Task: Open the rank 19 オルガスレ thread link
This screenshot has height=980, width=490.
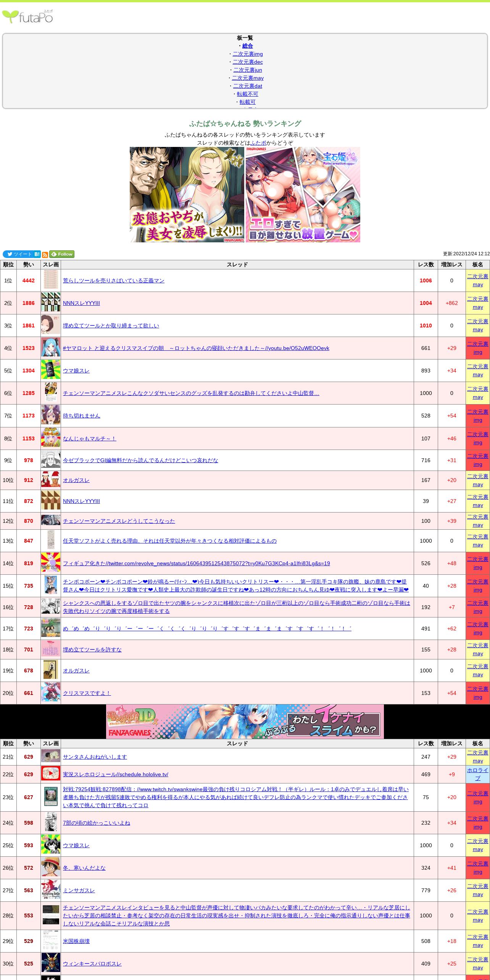Action: [x=76, y=671]
